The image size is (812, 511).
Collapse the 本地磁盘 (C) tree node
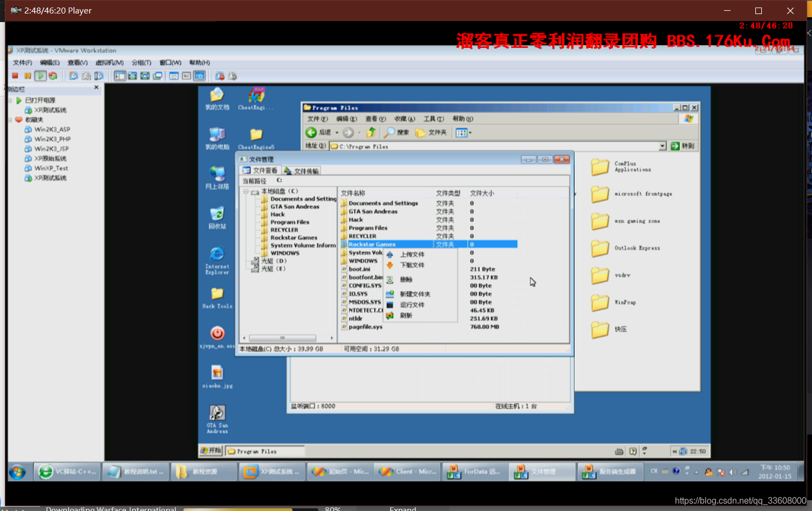pyautogui.click(x=246, y=191)
